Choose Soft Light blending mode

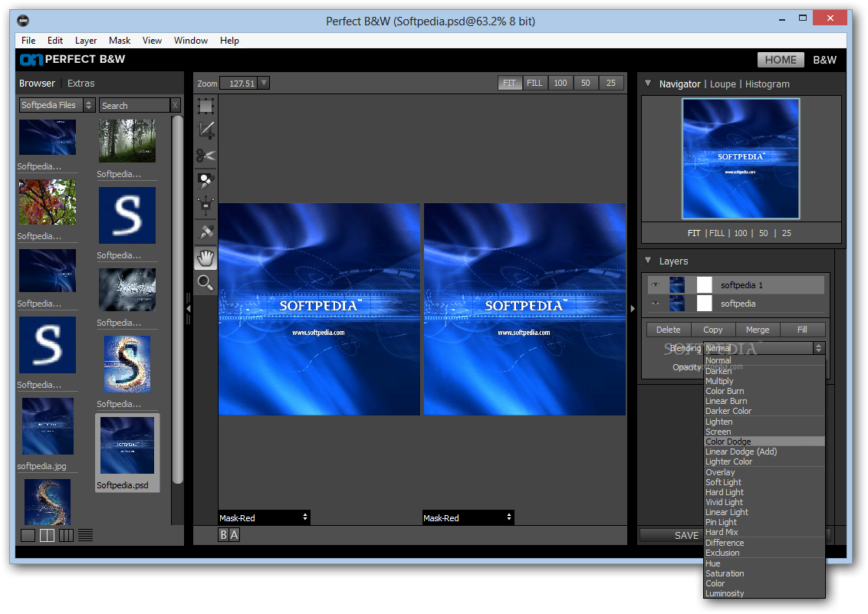764,482
